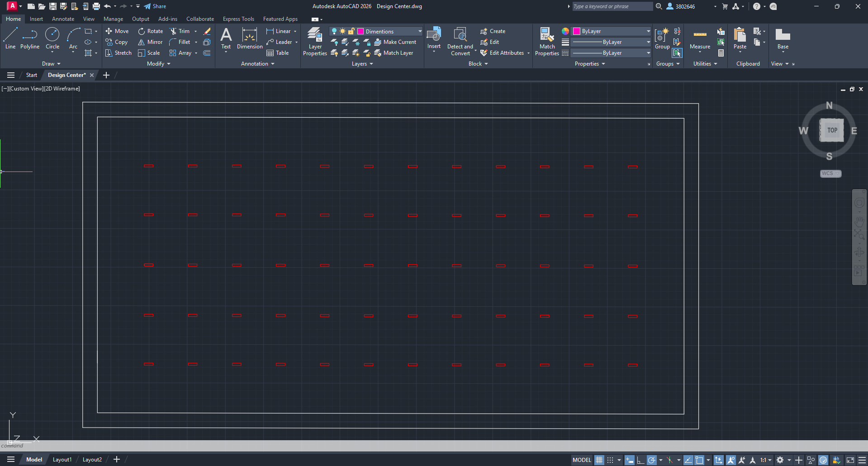Click the magenta layer color swatch
Viewport: 868px width, 466px height.
tap(360, 31)
